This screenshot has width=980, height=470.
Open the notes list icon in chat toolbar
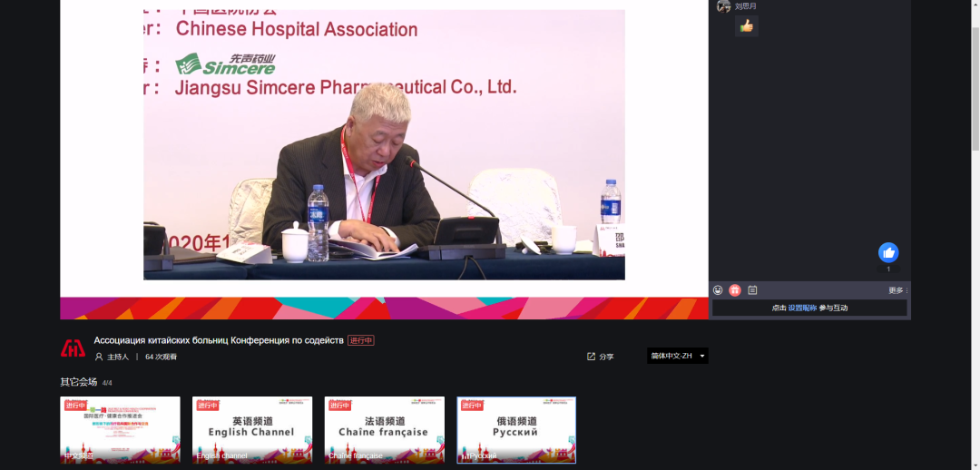(x=752, y=290)
